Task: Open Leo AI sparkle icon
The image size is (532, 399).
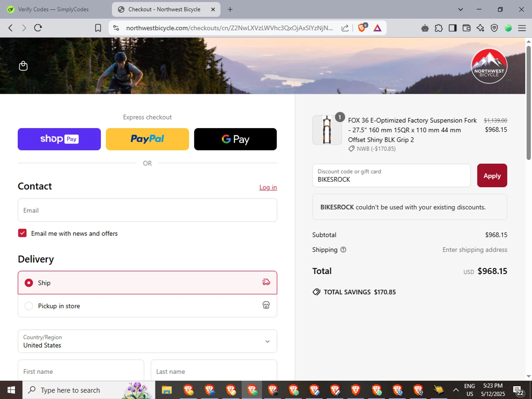Action: pyautogui.click(x=480, y=28)
